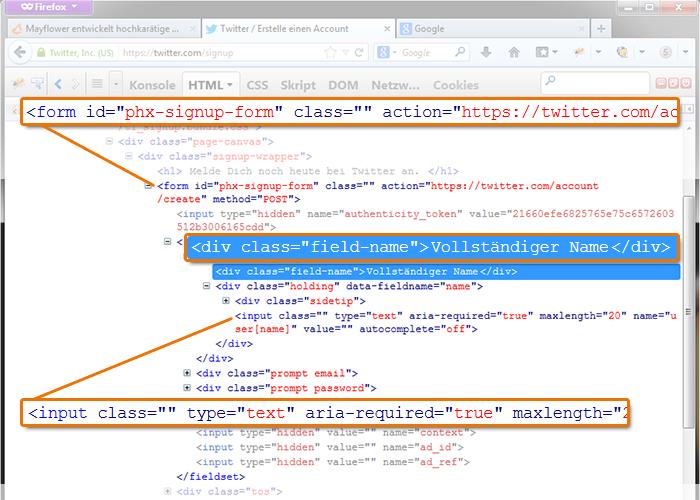
Task: Switch to the Mayflower entwickelt hochkarätige tab
Action: pos(104,29)
